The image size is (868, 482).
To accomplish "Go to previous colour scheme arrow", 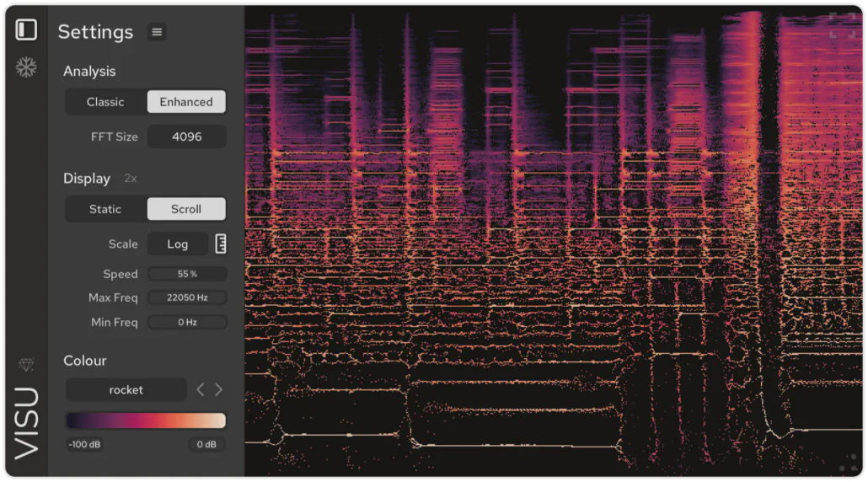I will click(x=201, y=389).
